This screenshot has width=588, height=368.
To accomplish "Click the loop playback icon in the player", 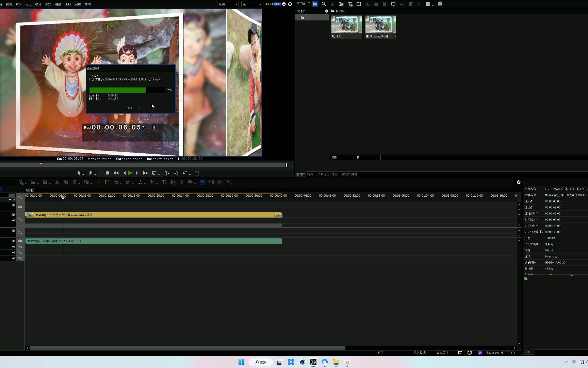I will (154, 173).
